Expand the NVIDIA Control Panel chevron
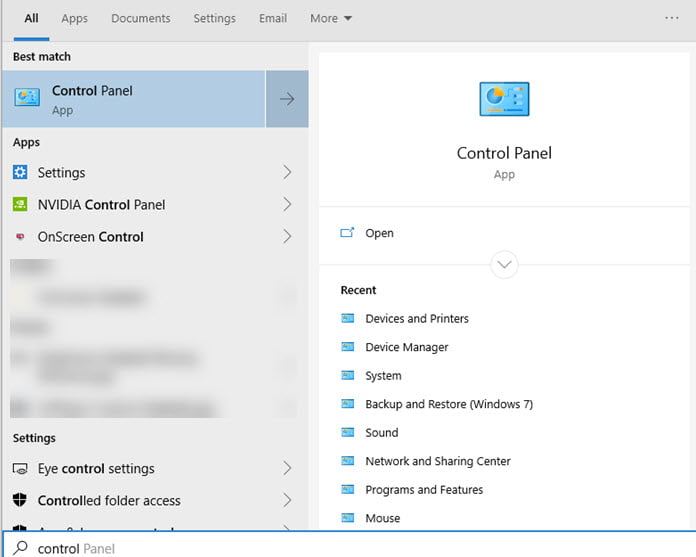Viewport: 696px width, 557px height. click(x=287, y=204)
